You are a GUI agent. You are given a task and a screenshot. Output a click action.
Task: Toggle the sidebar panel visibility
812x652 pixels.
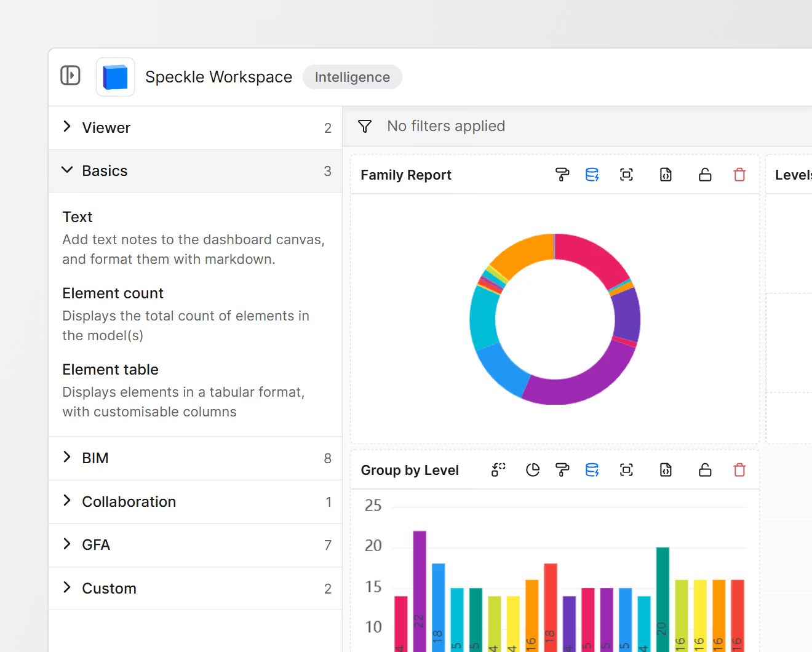pyautogui.click(x=71, y=76)
